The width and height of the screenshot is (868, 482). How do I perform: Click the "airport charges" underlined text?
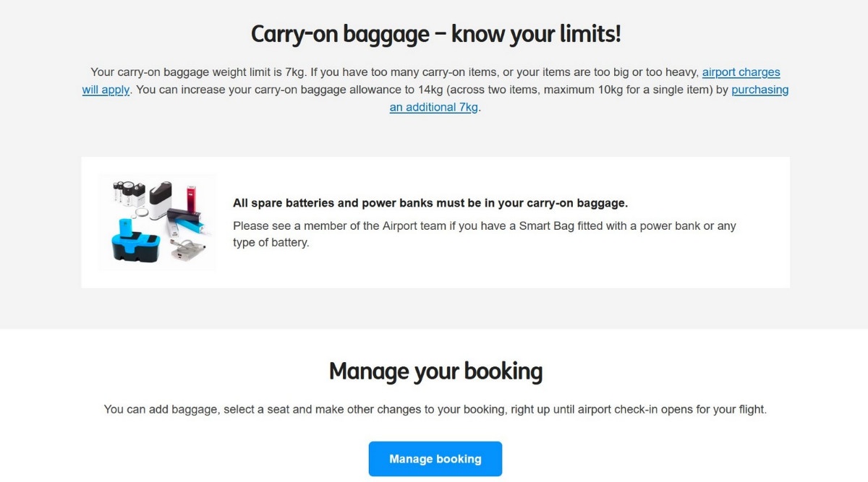pos(741,72)
